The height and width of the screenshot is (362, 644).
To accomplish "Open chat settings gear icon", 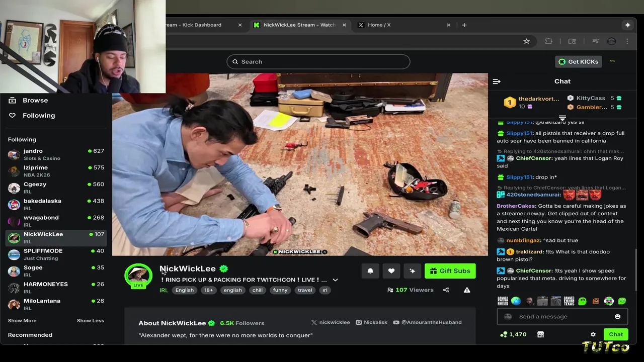I will tap(593, 334).
